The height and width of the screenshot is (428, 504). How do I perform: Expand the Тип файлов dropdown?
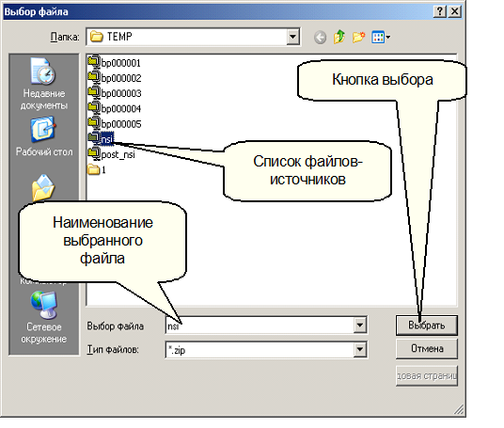pyautogui.click(x=360, y=349)
